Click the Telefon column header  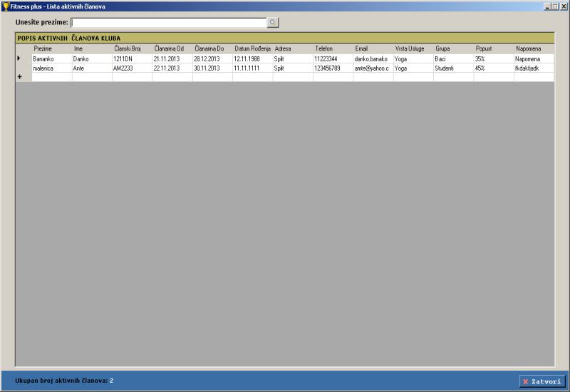point(333,48)
